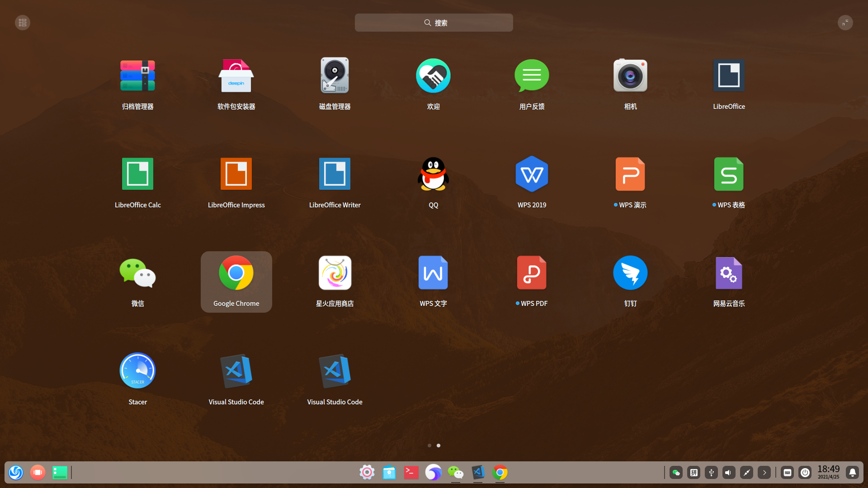Expand the system tray arrow in dock

(764, 473)
